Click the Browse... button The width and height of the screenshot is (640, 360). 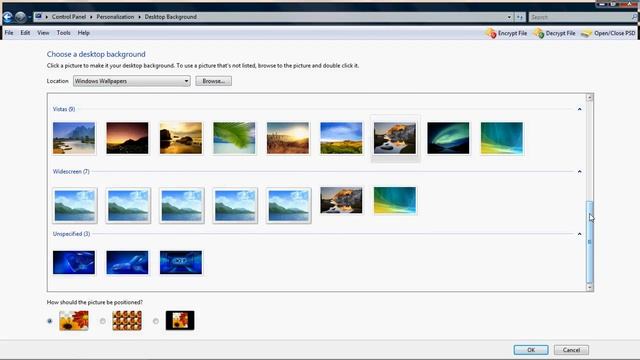click(213, 81)
